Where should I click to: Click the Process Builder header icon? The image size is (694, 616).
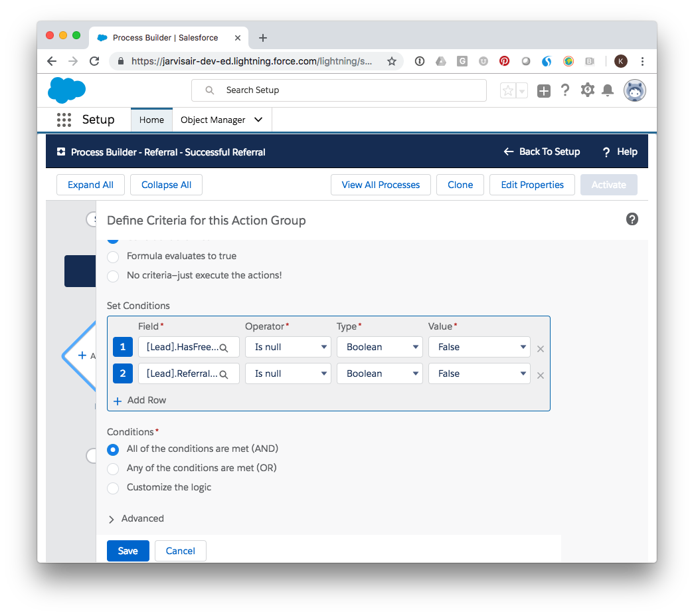click(x=61, y=152)
